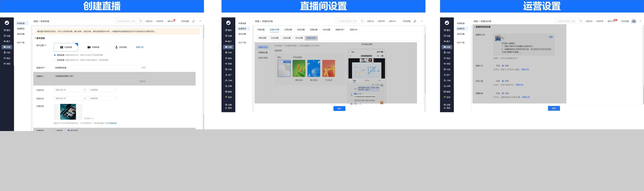Screen dimensions: 644x191
Task: Click the 直播热度 info icon
Action: coord(519,97)
